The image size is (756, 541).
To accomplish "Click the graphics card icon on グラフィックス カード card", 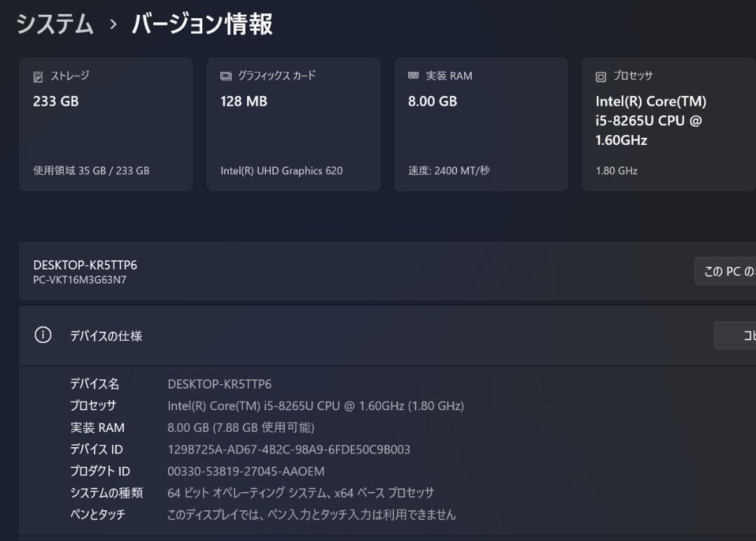I will [x=225, y=75].
